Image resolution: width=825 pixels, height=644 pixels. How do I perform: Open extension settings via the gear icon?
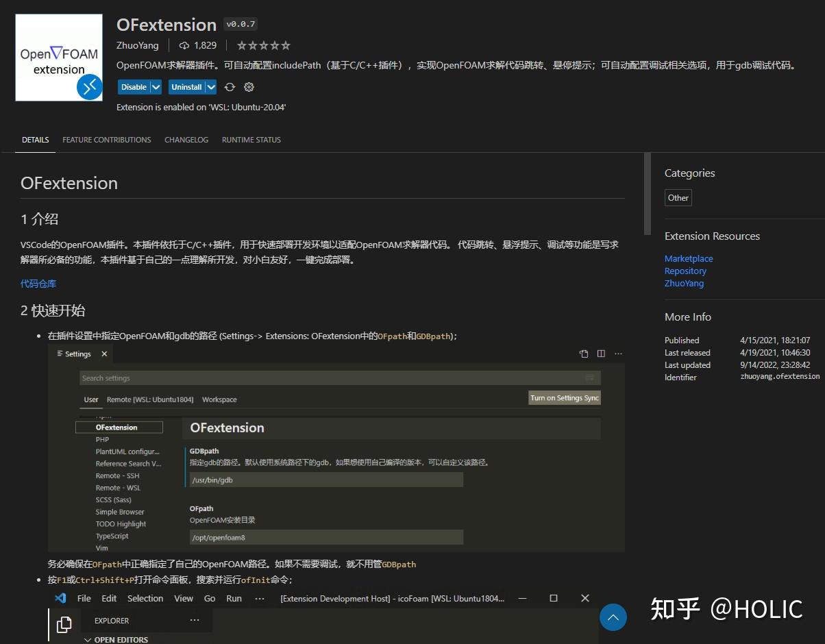(248, 87)
